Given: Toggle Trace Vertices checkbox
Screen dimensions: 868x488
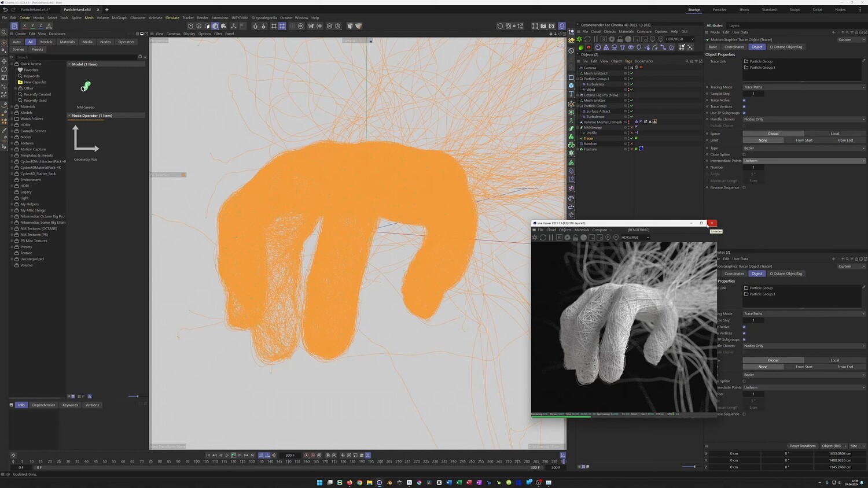Looking at the screenshot, I should point(744,106).
